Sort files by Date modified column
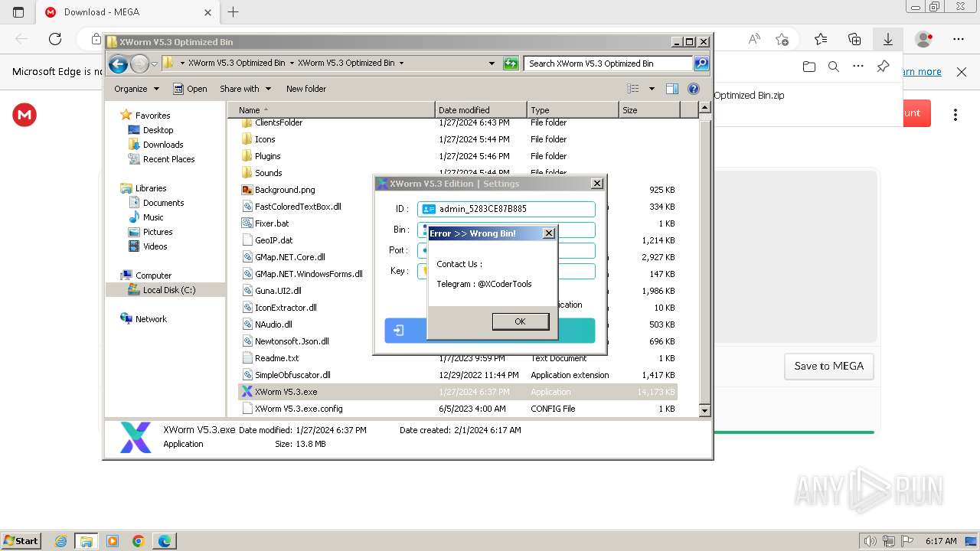 click(x=481, y=110)
